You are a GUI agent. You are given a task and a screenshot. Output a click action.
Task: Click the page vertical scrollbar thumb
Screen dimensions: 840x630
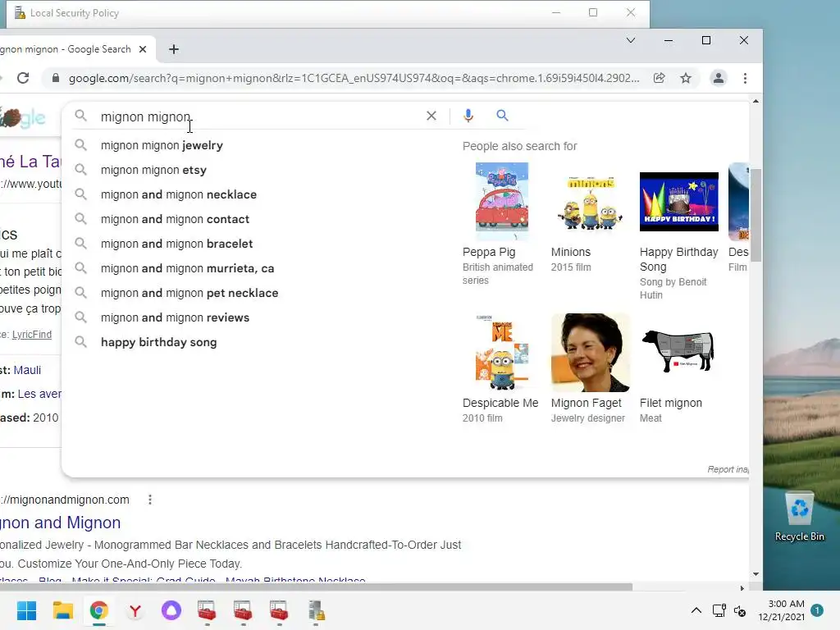756,215
